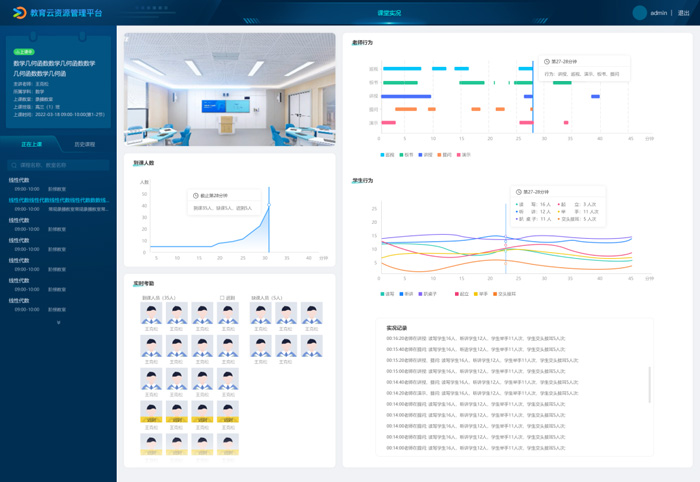Viewport: 700px width, 482px height.
Task: Expand course list with down chevron
Action: (x=58, y=322)
